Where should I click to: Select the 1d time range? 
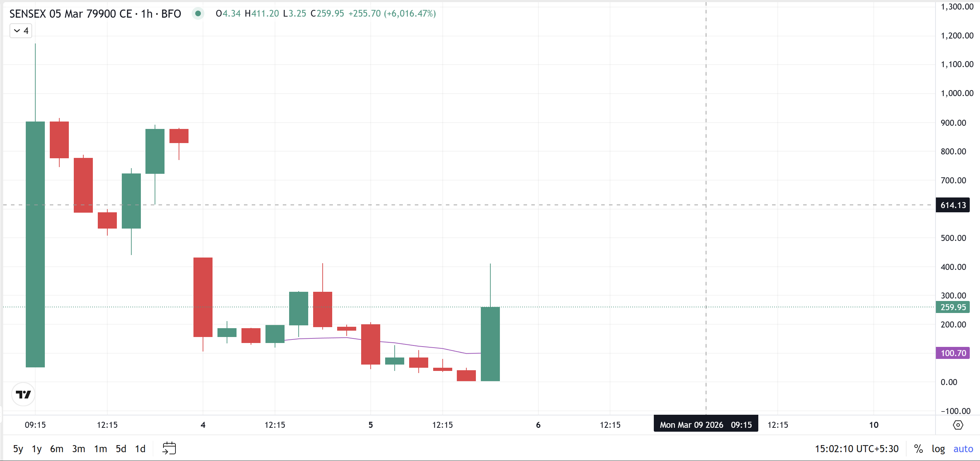coord(141,449)
